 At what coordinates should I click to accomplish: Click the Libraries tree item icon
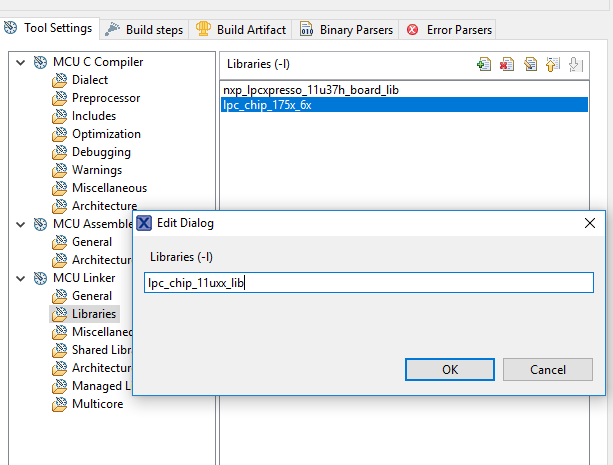pos(59,314)
